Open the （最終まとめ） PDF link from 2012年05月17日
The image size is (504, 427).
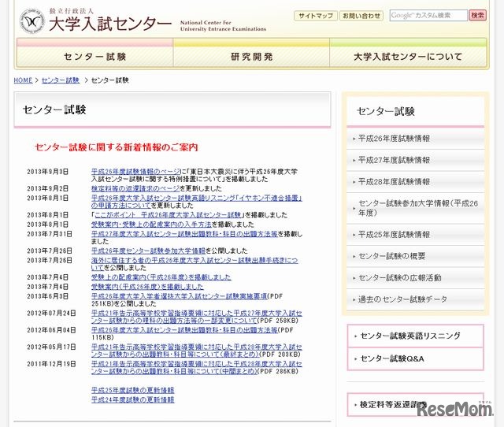[x=196, y=351]
